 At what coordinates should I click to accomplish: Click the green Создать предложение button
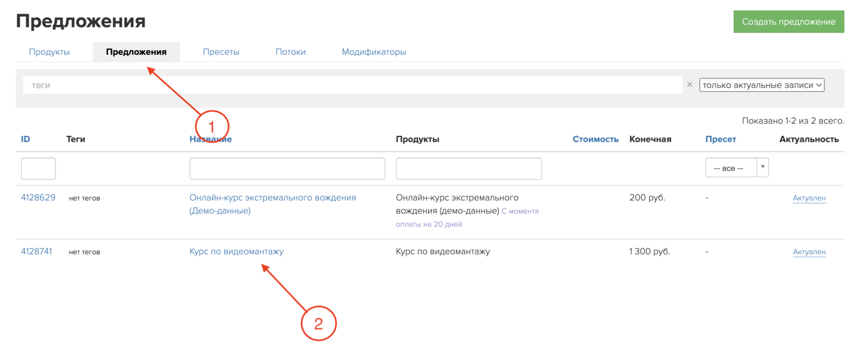click(x=788, y=22)
